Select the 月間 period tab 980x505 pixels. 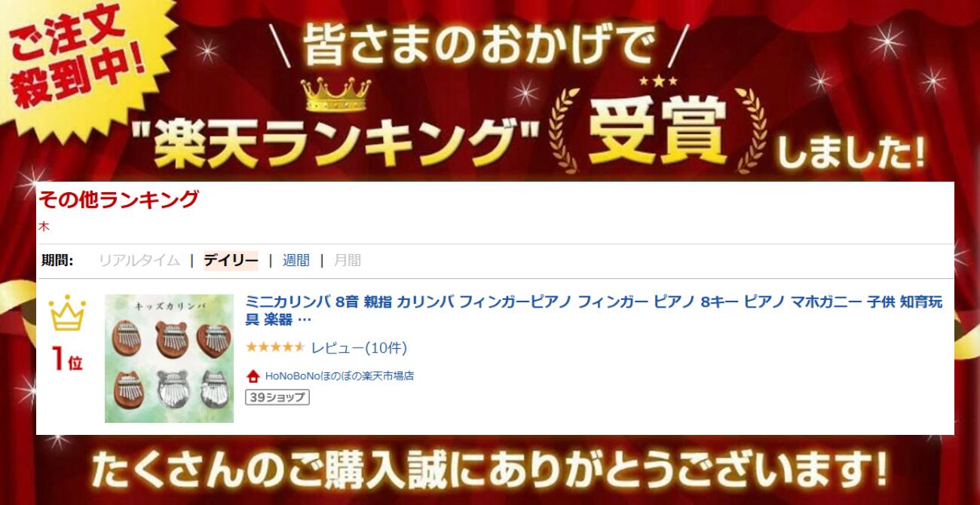(348, 261)
